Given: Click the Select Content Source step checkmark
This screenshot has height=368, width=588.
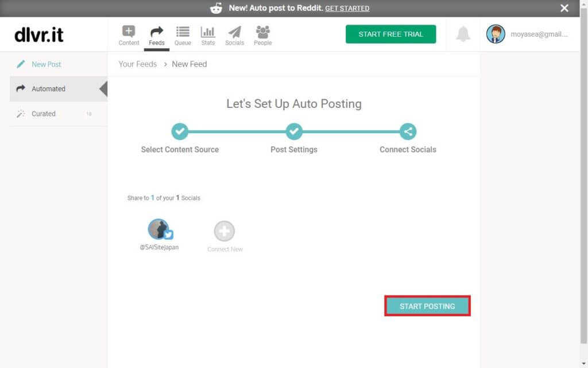Looking at the screenshot, I should pyautogui.click(x=180, y=131).
